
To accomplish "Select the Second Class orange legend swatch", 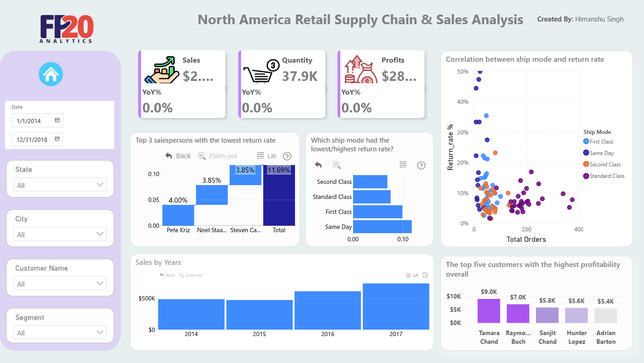I will (586, 165).
